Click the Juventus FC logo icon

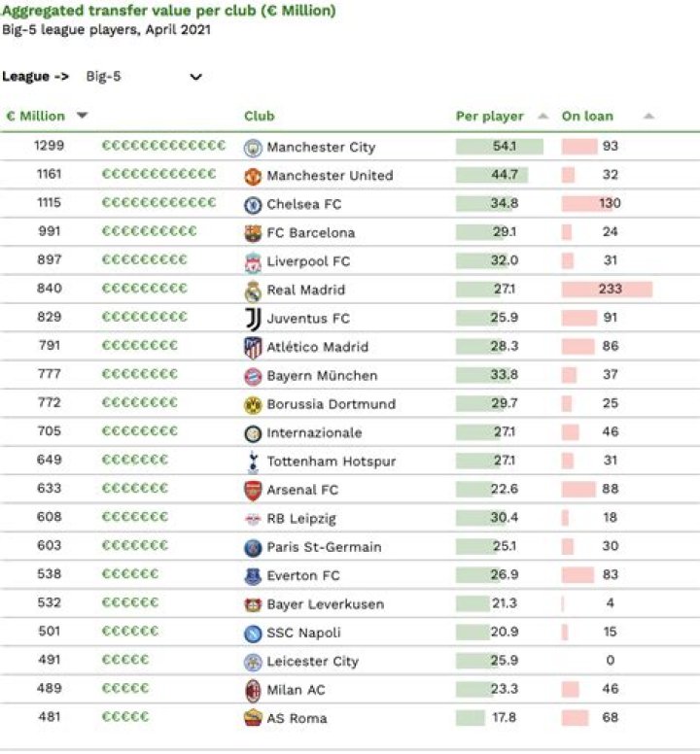point(253,319)
